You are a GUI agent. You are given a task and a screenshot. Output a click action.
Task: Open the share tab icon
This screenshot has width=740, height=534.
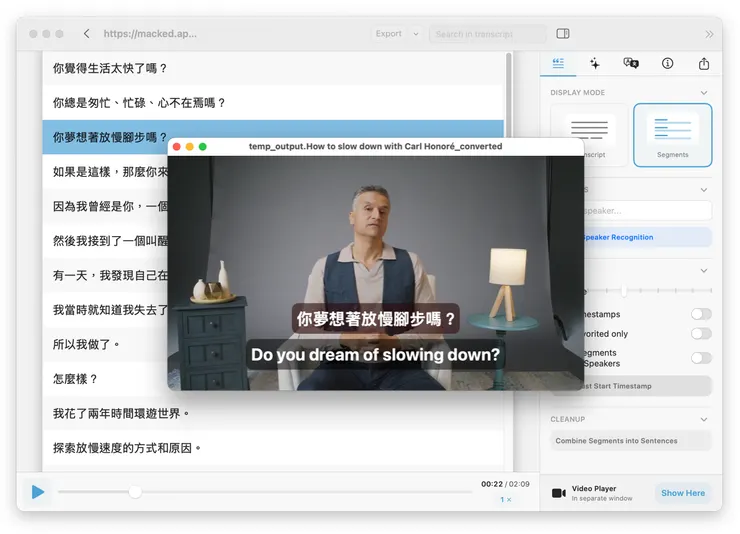click(704, 63)
